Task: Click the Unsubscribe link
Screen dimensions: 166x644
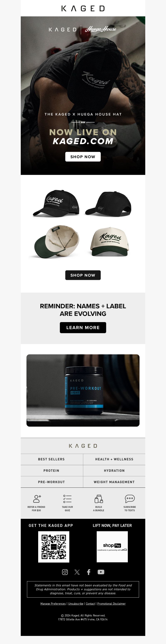Action: coord(76,604)
